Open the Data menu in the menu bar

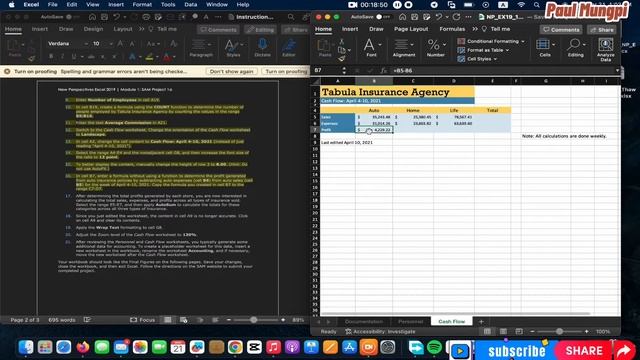point(190,4)
